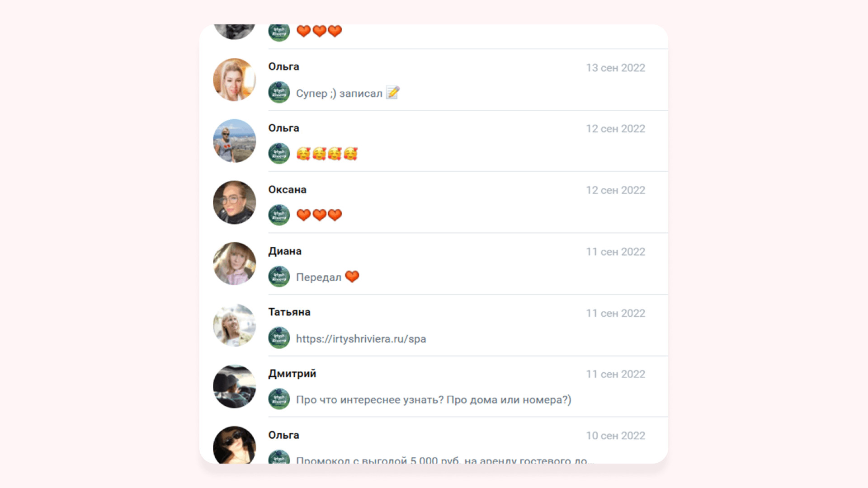This screenshot has height=488, width=868.
Task: Open Татьяна's profile photo
Action: 234,325
